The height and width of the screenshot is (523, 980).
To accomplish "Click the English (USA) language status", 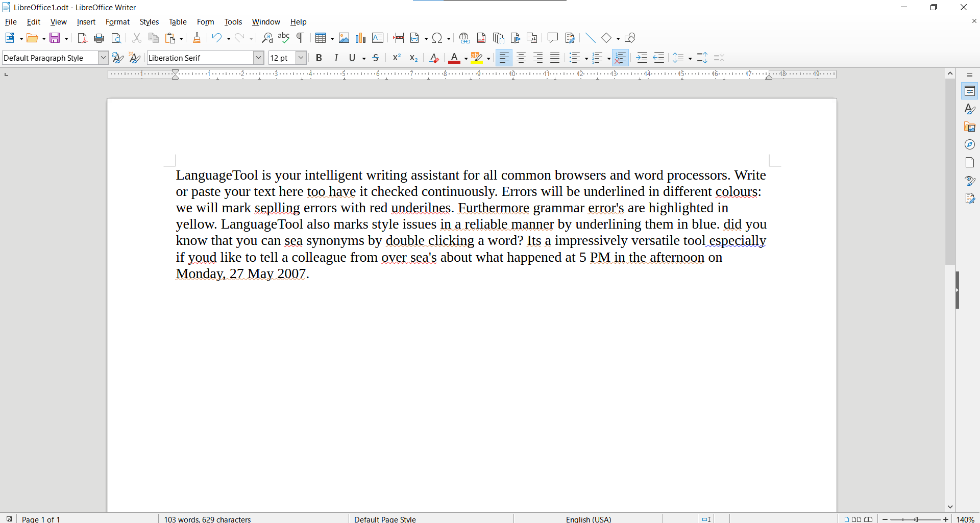I will [588, 519].
